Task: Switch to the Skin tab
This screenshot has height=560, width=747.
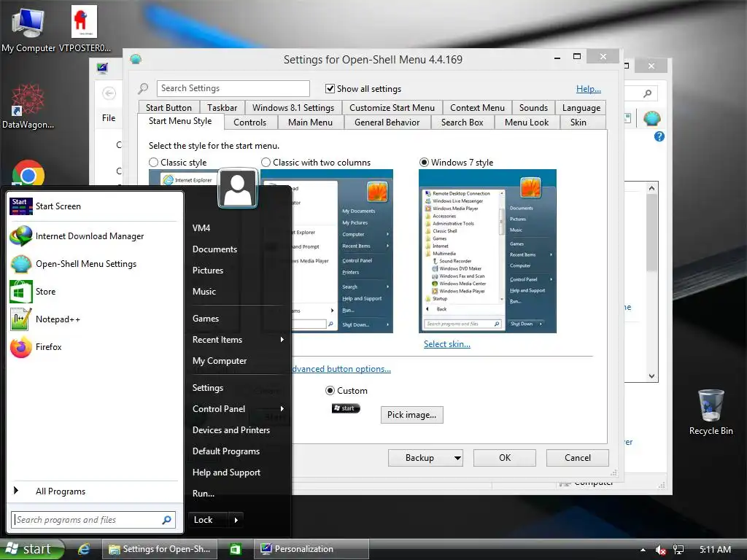Action: [578, 122]
